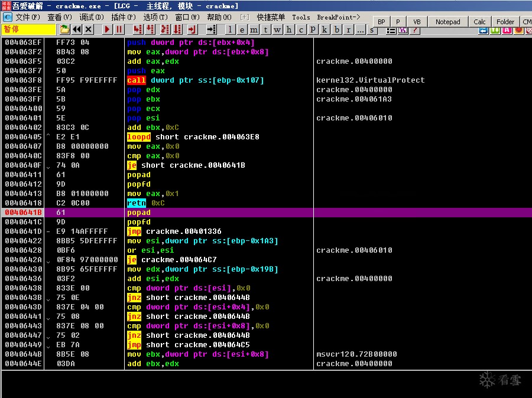Screen dimensions: 532x398
Task: Click the VB button
Action: 417,22
